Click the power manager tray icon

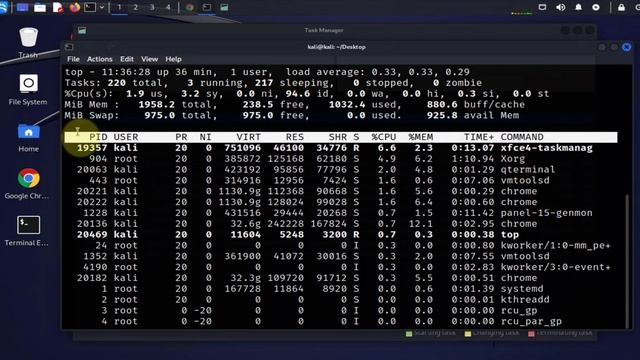tap(596, 7)
